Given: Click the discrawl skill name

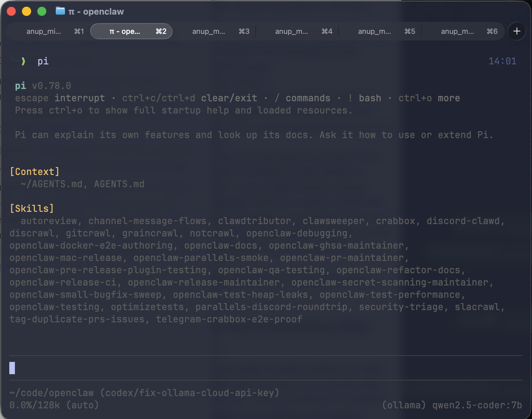Looking at the screenshot, I should pyautogui.click(x=32, y=233).
